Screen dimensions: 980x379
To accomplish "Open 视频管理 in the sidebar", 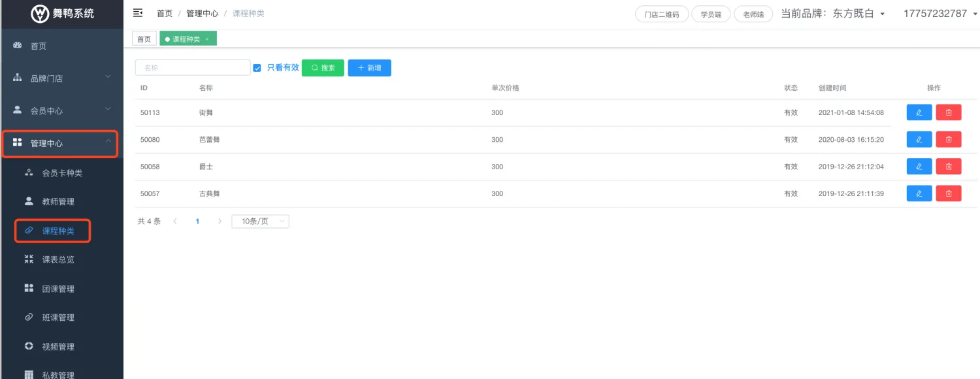I will pos(58,346).
